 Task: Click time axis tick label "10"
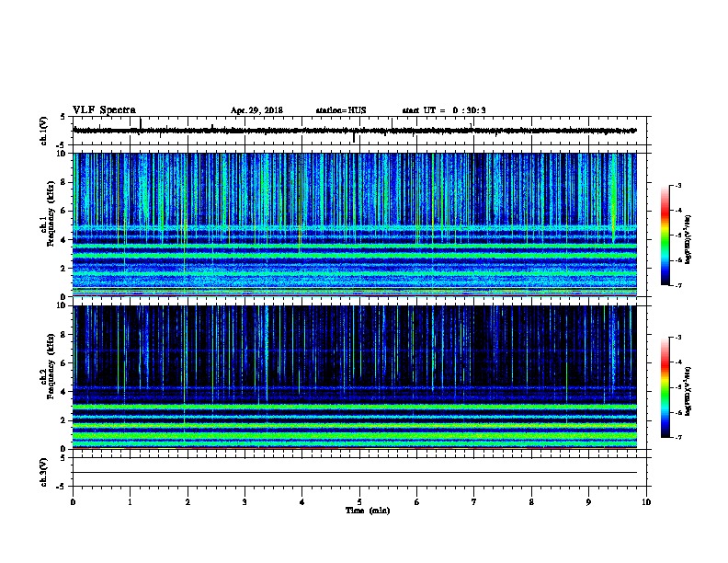[x=646, y=502]
